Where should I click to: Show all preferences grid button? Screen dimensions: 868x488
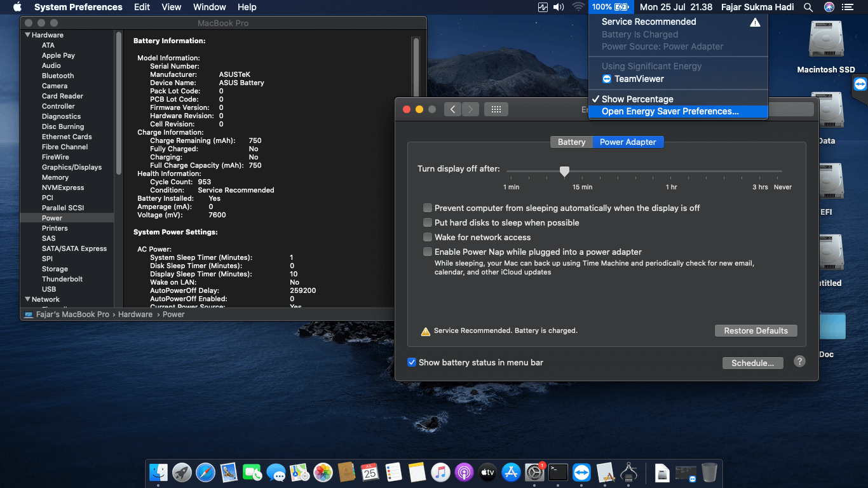click(496, 109)
